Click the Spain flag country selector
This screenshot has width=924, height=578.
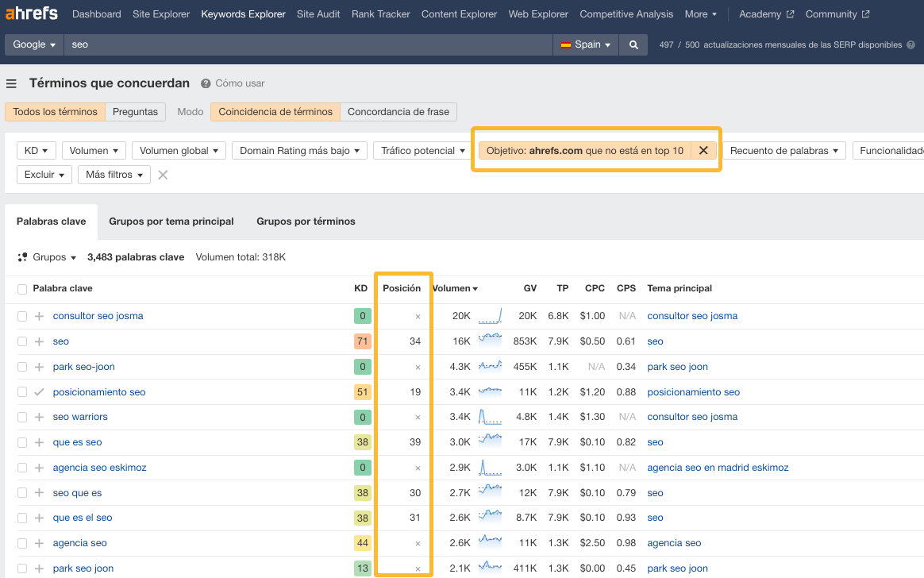pos(585,44)
